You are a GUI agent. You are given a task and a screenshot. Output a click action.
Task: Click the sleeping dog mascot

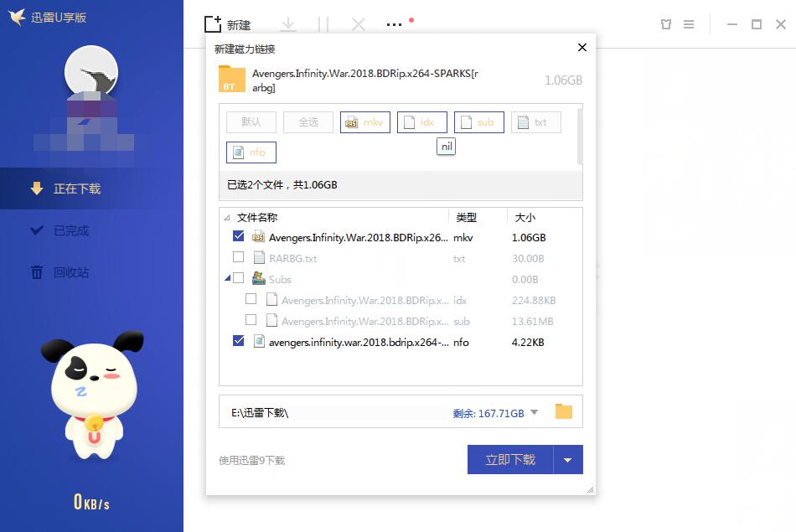point(92,395)
